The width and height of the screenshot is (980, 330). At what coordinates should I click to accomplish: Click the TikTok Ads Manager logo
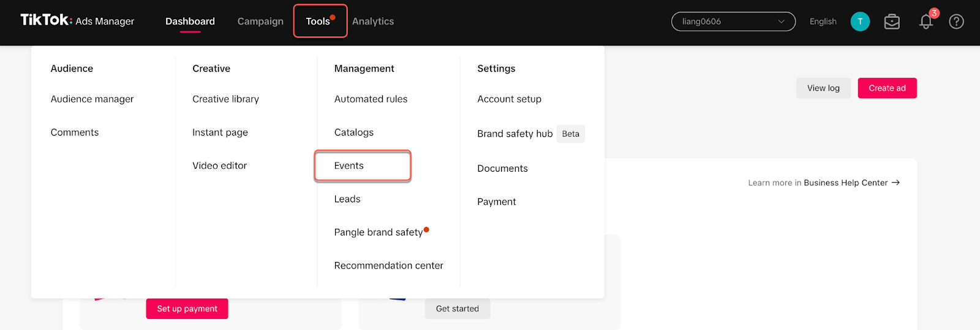[x=77, y=21]
